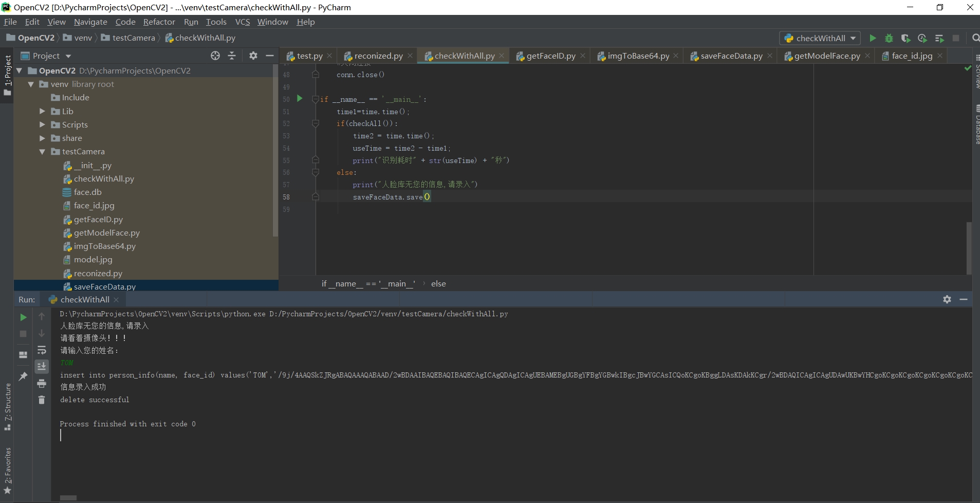
Task: Click run gutter arrow at line 50
Action: [300, 99]
